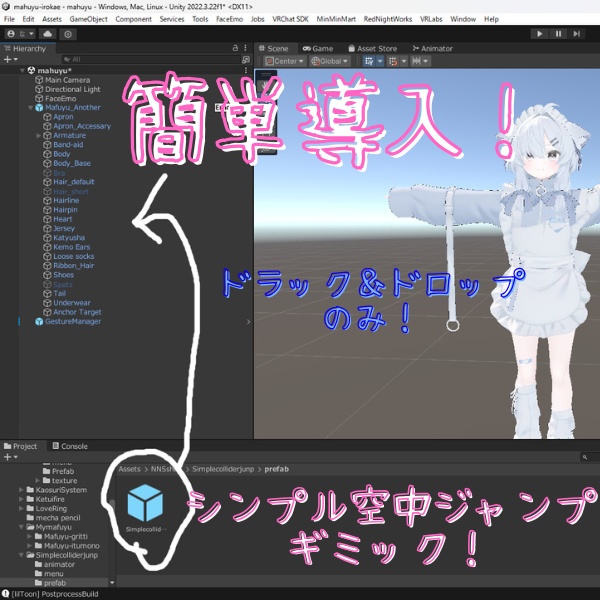Expand the Mafuyu-gritti folder
The image size is (600, 600).
[x=30, y=536]
